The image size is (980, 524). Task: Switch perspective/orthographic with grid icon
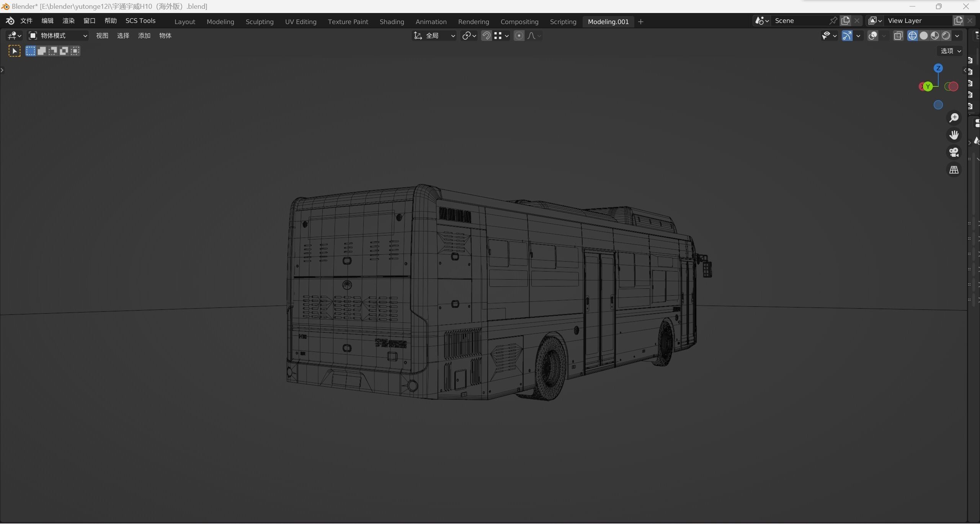click(954, 170)
